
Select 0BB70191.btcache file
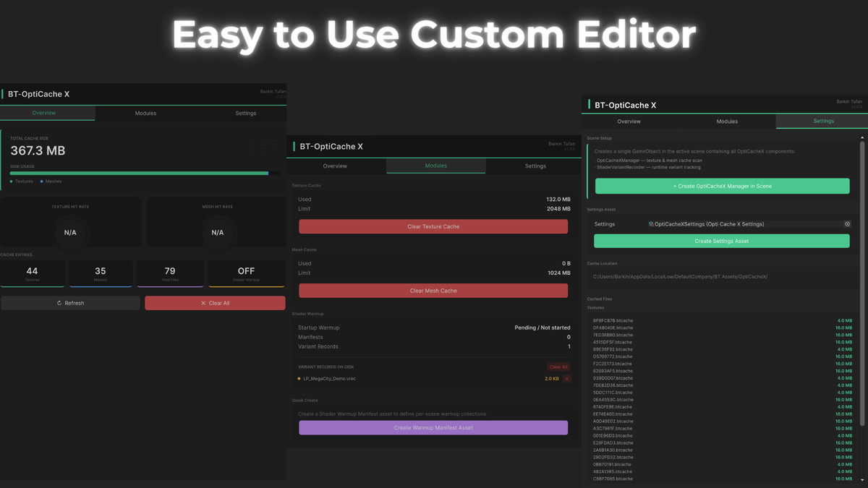click(613, 465)
